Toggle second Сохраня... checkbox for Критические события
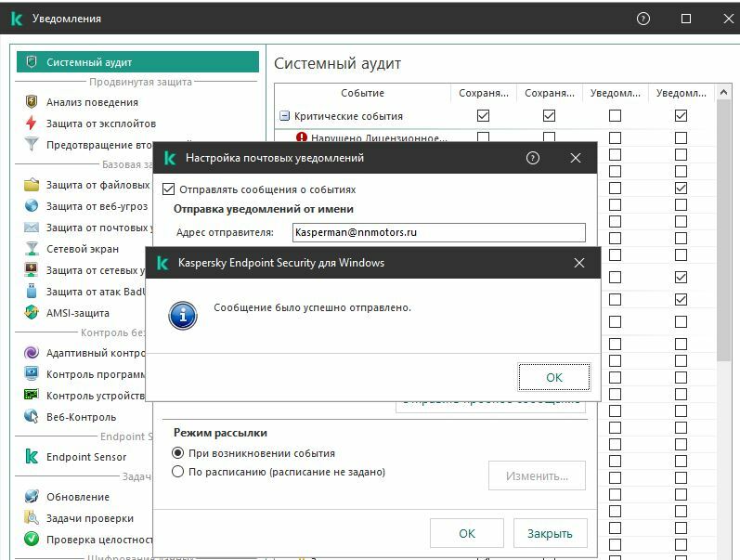 (549, 116)
